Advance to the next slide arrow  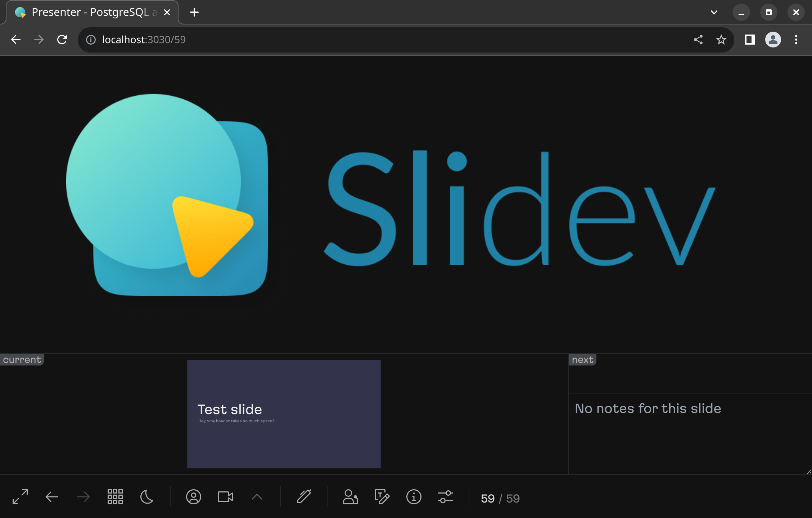[x=83, y=497]
